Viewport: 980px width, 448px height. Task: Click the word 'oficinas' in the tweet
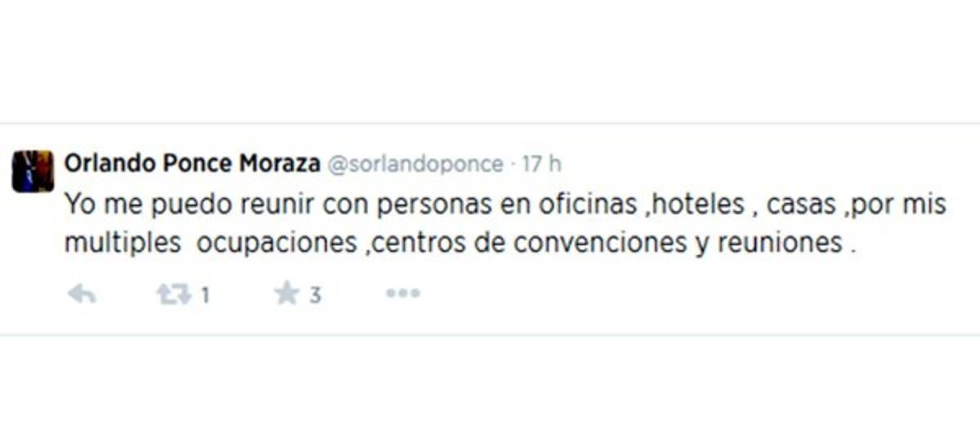tap(586, 204)
